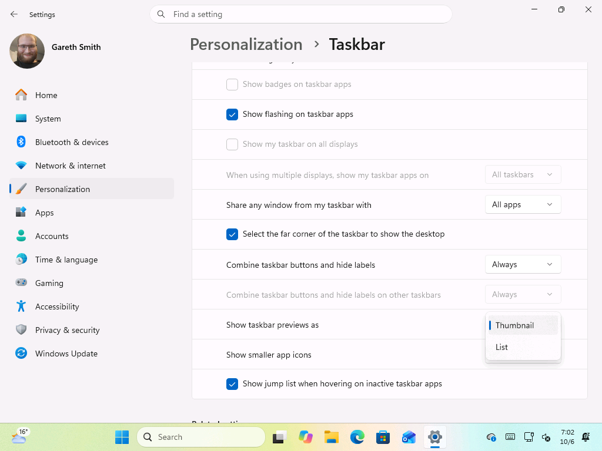
Task: Open File Explorer from the taskbar
Action: pyautogui.click(x=331, y=437)
